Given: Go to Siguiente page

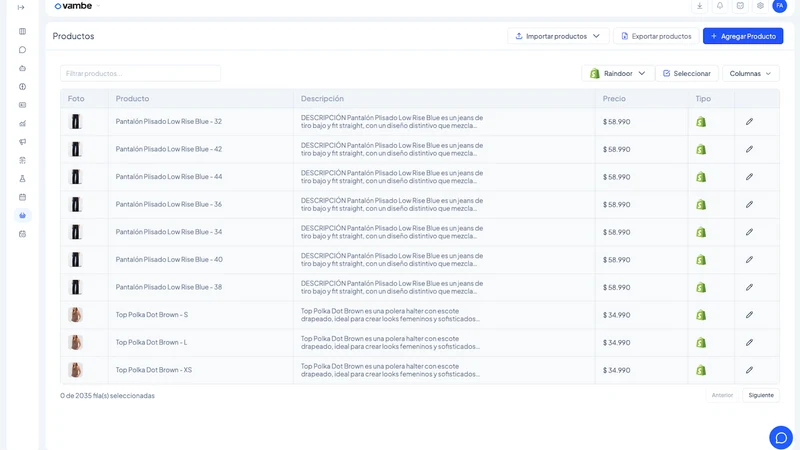Looking at the screenshot, I should (x=761, y=395).
